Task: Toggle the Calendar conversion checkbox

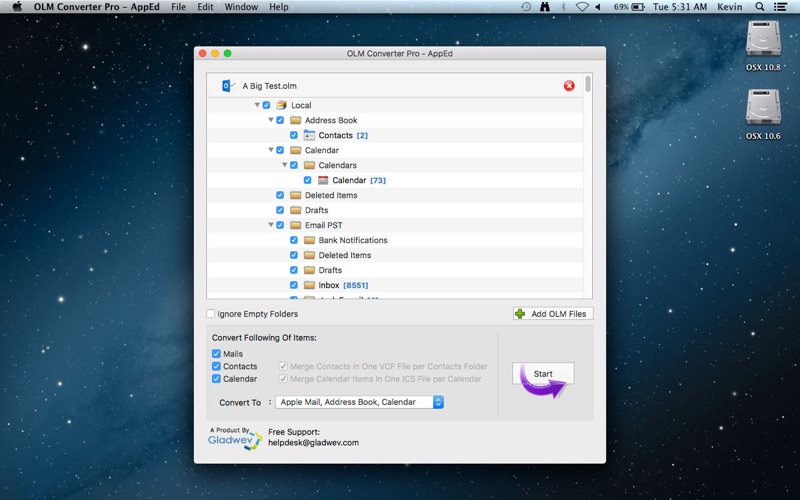Action: pyautogui.click(x=216, y=379)
